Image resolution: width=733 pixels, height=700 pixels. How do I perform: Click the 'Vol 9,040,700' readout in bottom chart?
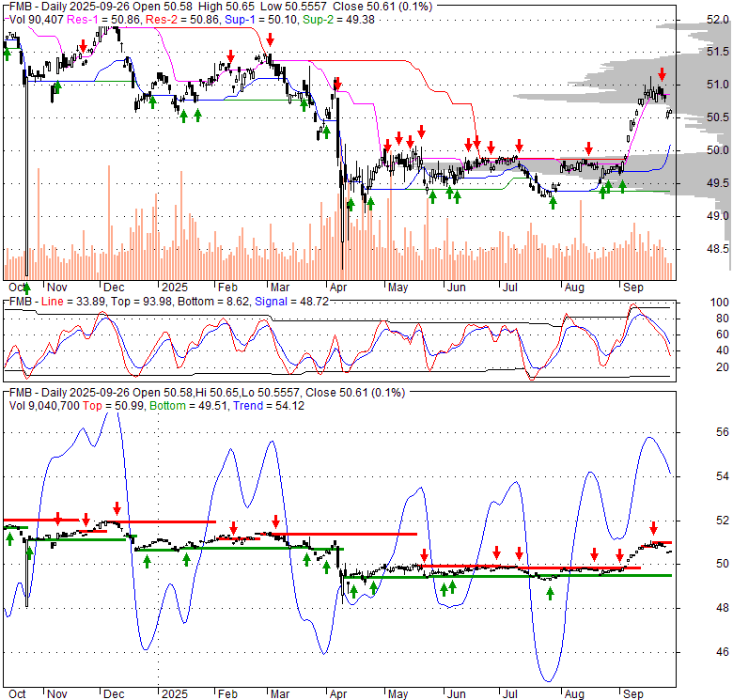[44, 406]
